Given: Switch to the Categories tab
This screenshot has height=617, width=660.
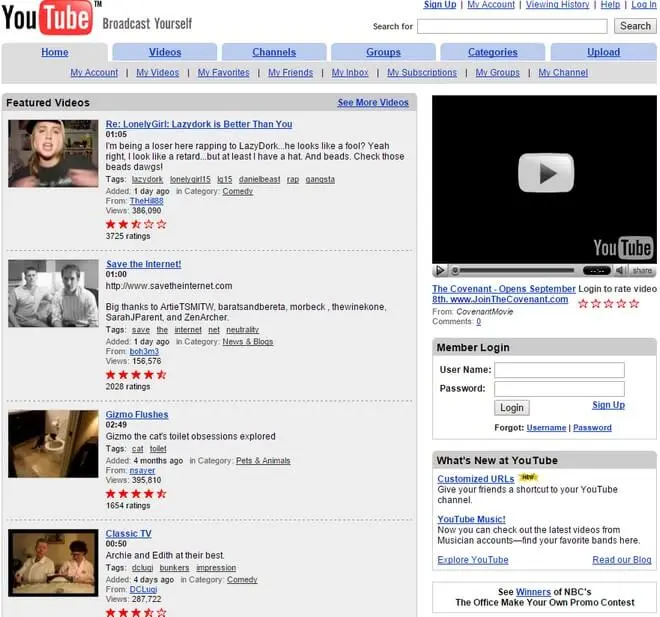Looking at the screenshot, I should pyautogui.click(x=492, y=52).
